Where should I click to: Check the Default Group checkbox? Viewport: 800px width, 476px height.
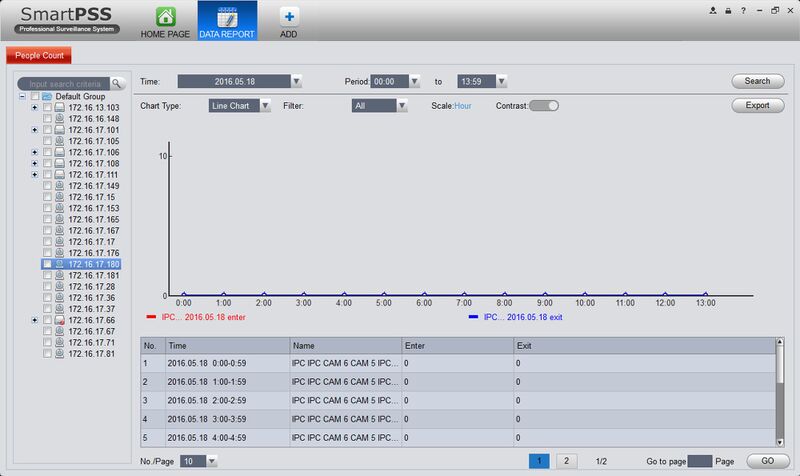click(35, 96)
